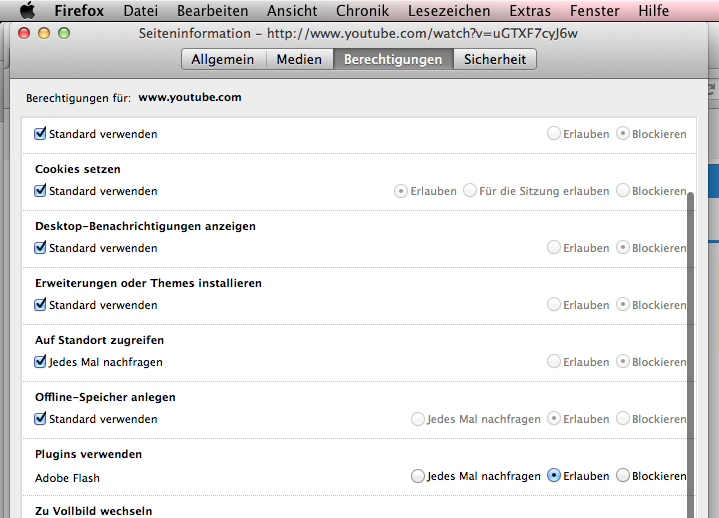Click the Firefox application menu
The width and height of the screenshot is (719, 518).
point(79,11)
